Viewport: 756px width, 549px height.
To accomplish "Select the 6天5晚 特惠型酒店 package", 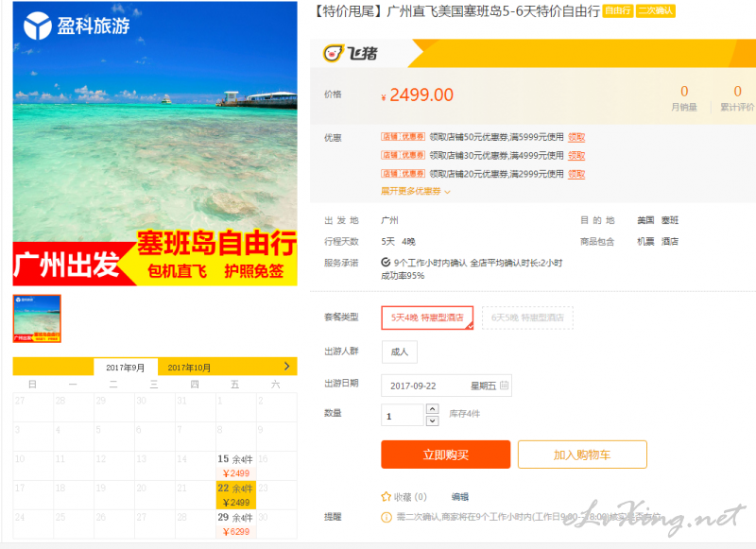I will click(x=527, y=317).
